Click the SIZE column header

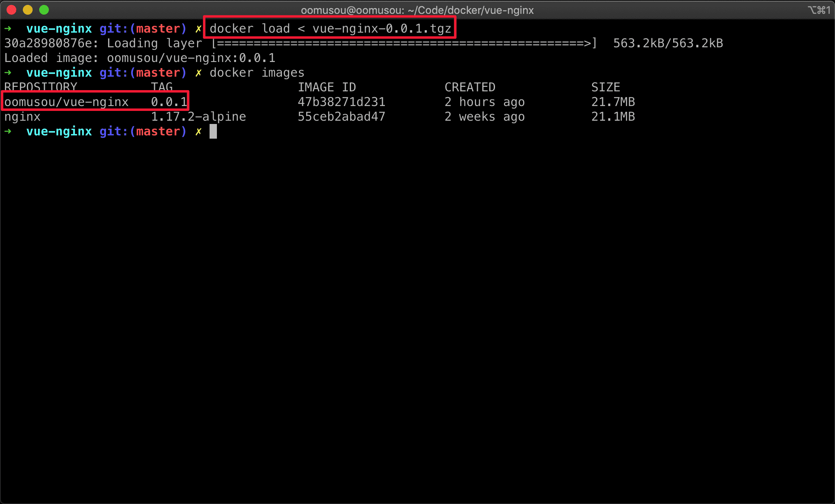click(605, 87)
